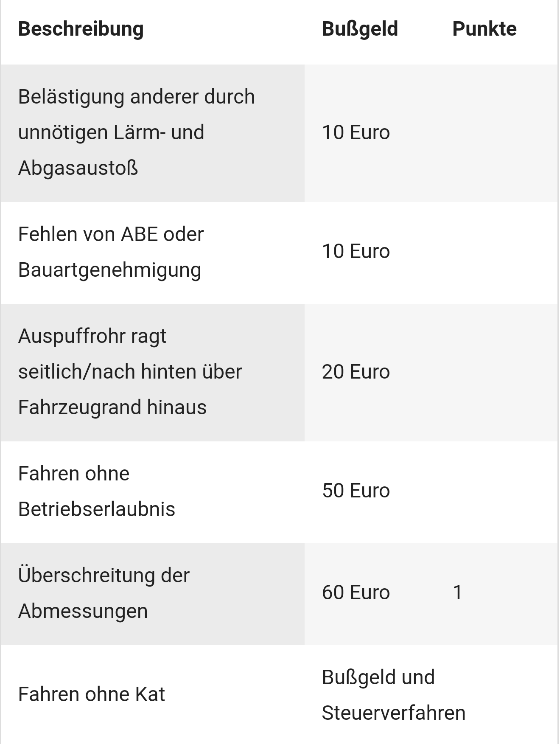The image size is (560, 744).
Task: Select the Überschreitung der Abmessungen description
Action: click(x=104, y=593)
